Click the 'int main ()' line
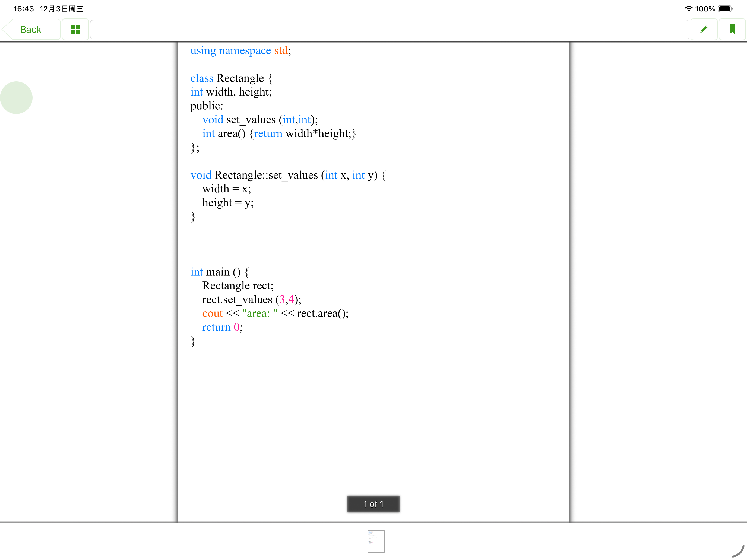 click(219, 272)
